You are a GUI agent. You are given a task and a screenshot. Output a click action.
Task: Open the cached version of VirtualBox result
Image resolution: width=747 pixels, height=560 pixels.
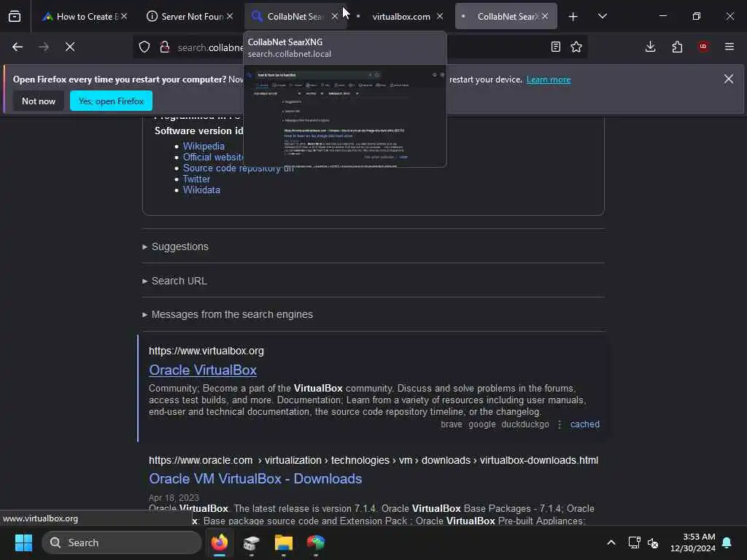coord(585,424)
